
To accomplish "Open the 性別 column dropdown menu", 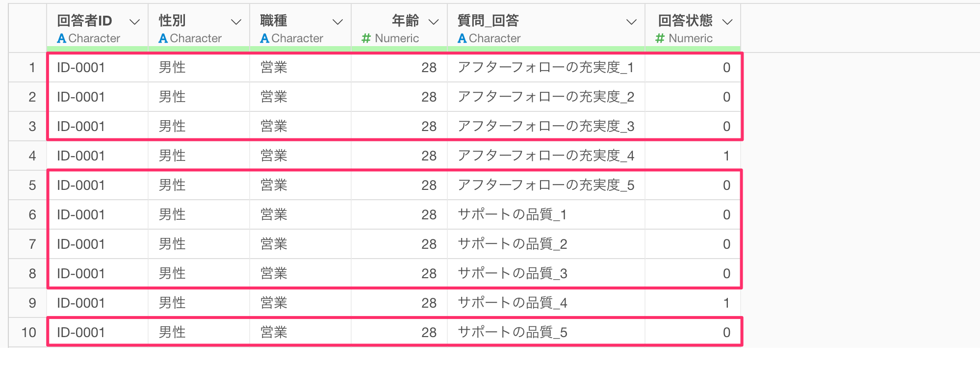I will click(236, 22).
